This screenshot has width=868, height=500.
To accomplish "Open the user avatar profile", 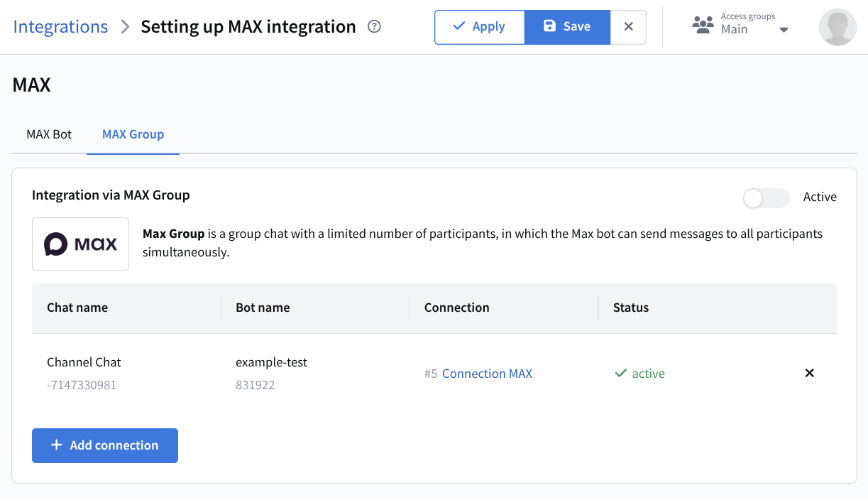I will click(837, 28).
